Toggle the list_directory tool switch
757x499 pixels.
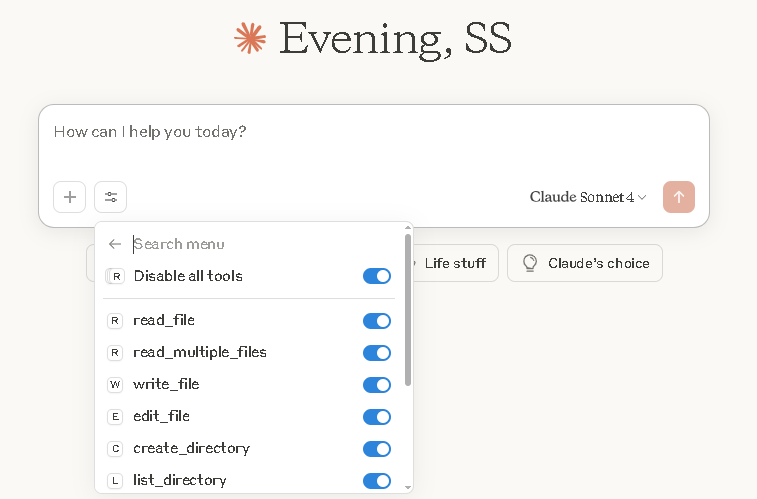377,481
